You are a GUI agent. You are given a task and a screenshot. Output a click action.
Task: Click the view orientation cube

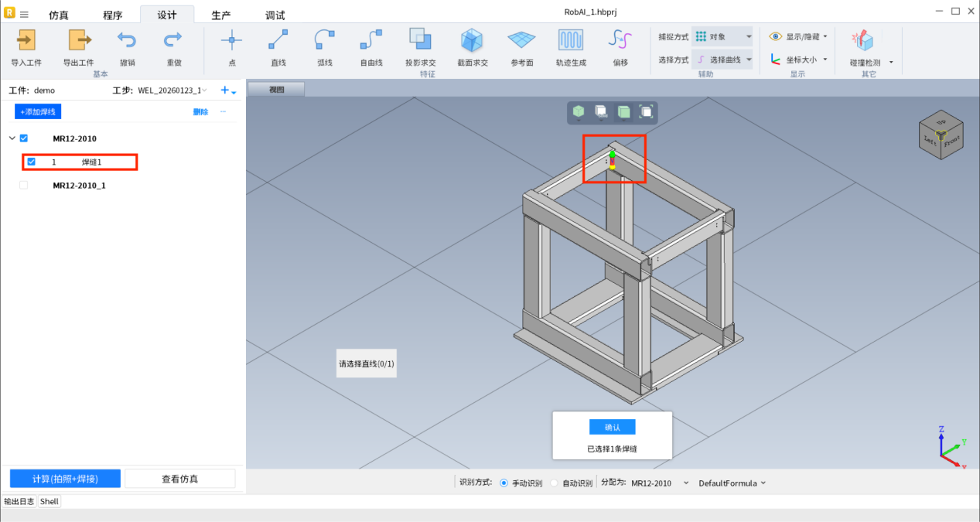[941, 137]
